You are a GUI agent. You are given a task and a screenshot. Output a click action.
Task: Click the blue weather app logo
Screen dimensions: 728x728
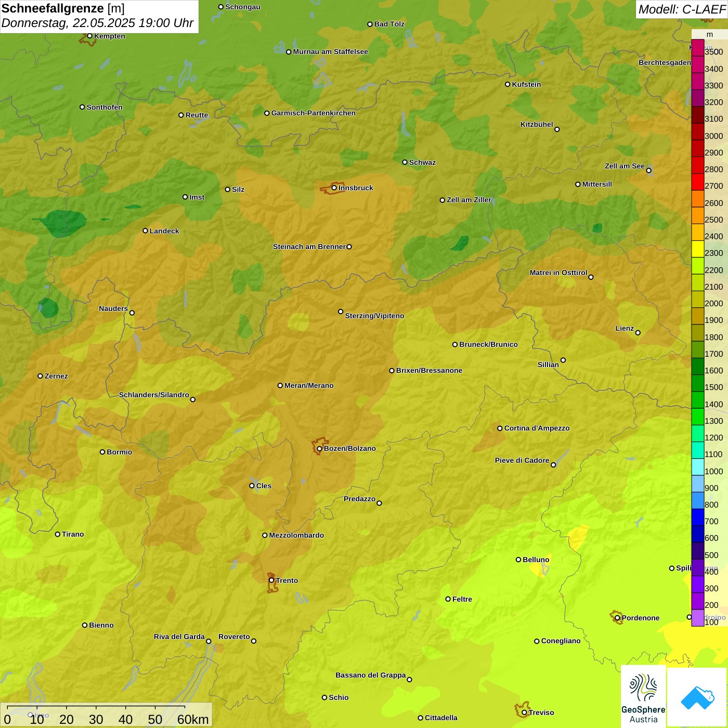(697, 697)
